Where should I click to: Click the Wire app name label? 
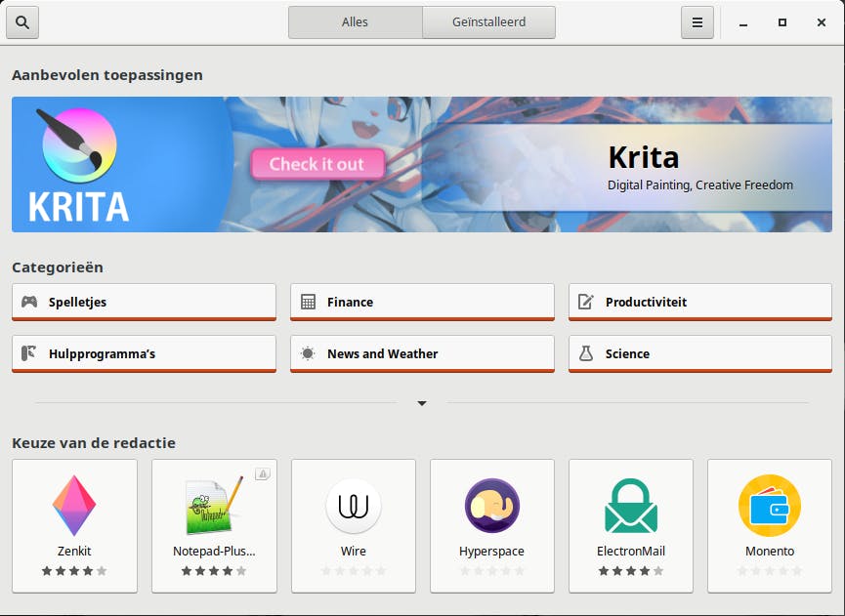354,552
